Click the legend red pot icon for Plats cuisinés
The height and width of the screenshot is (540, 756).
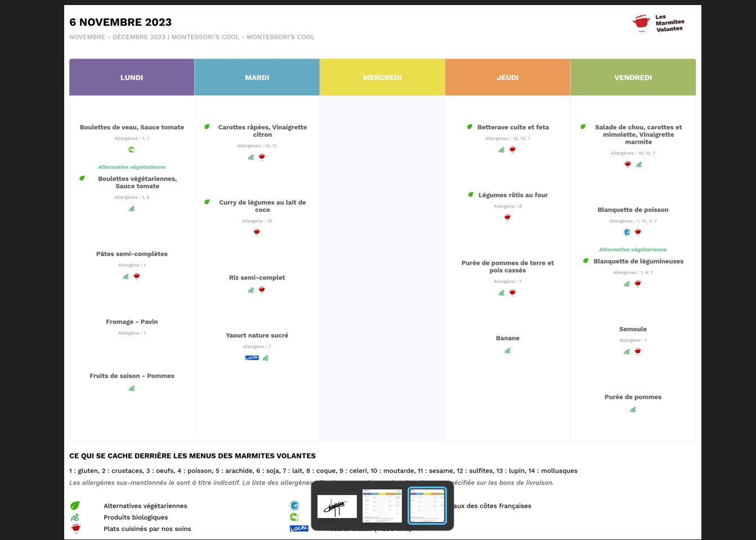(x=76, y=528)
